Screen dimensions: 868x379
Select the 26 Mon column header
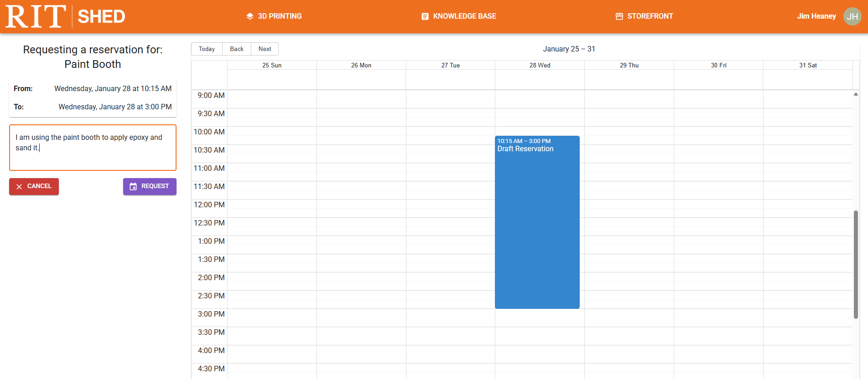click(361, 65)
